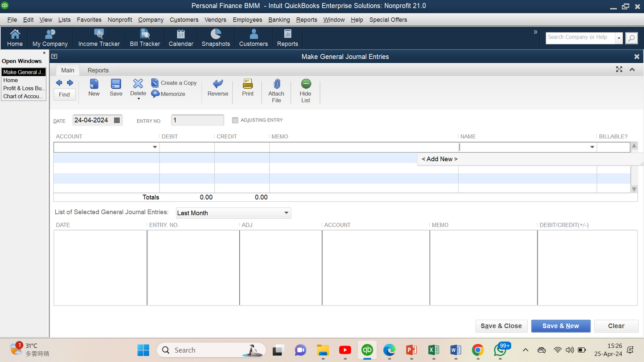Click the Hide List icon
644x362 pixels.
tap(306, 84)
